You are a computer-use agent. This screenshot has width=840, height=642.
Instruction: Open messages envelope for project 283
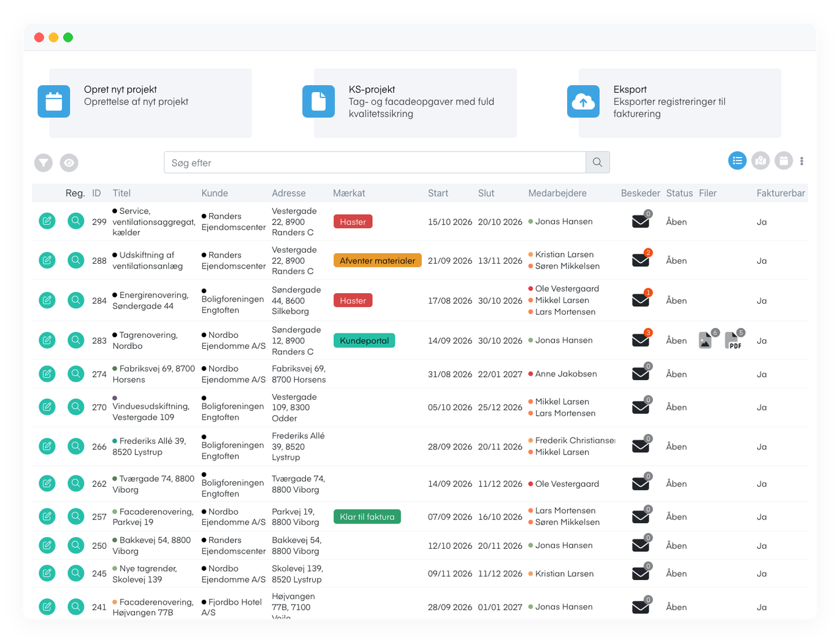pos(641,338)
